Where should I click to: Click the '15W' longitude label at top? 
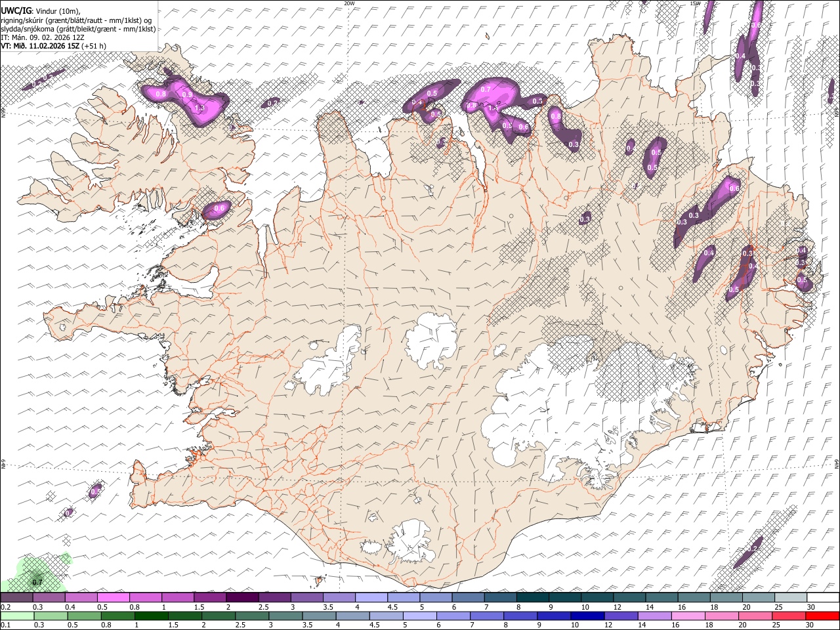coord(695,3)
